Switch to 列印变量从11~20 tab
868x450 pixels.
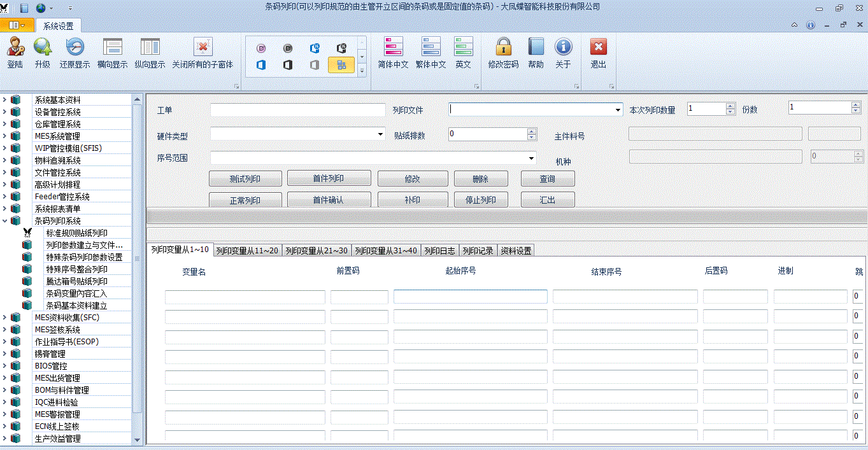[x=247, y=251]
